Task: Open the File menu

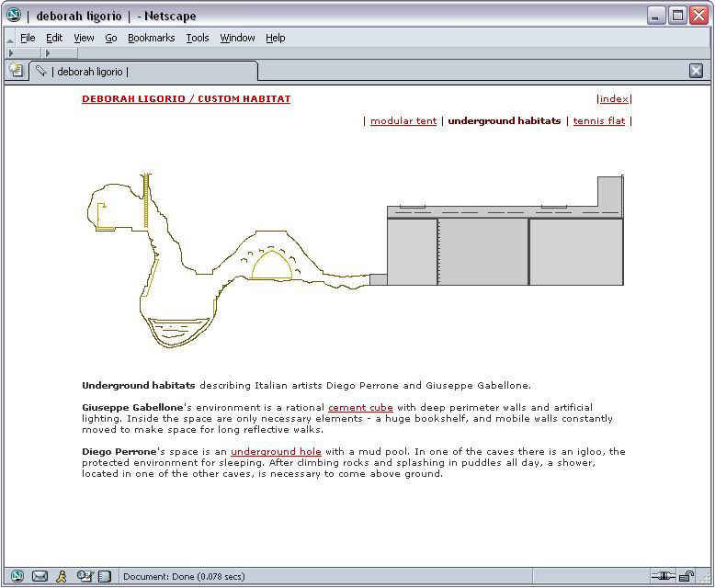Action: pos(28,38)
